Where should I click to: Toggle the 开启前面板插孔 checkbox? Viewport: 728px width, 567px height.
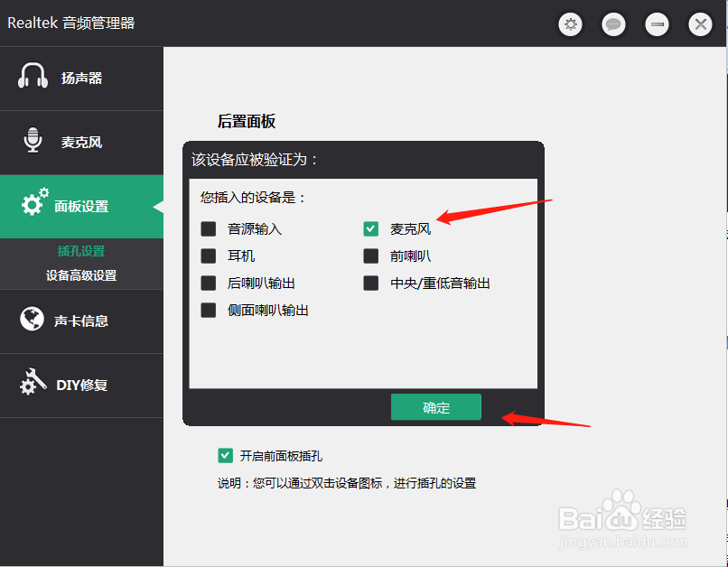coord(226,456)
